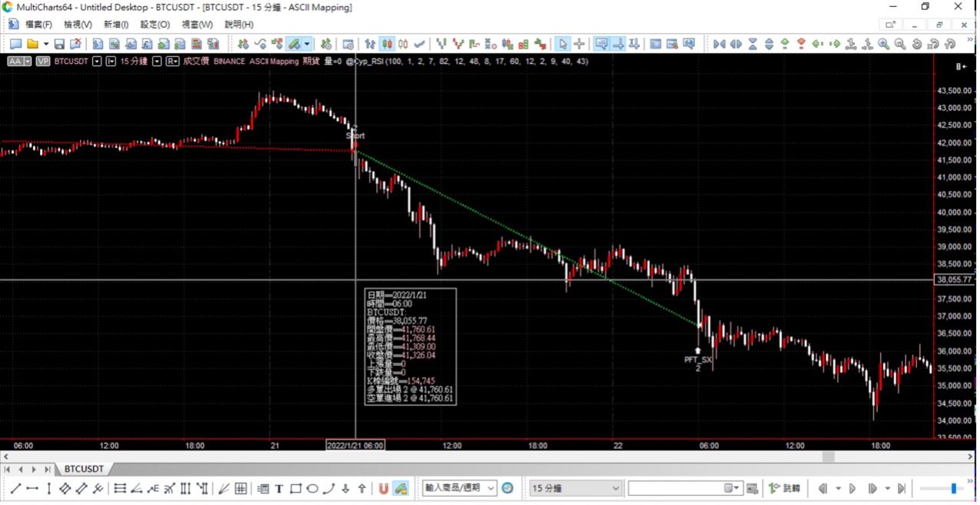Viewport: 980px width, 505px height.
Task: Toggle the arrow pointer mode
Action: pyautogui.click(x=562, y=44)
